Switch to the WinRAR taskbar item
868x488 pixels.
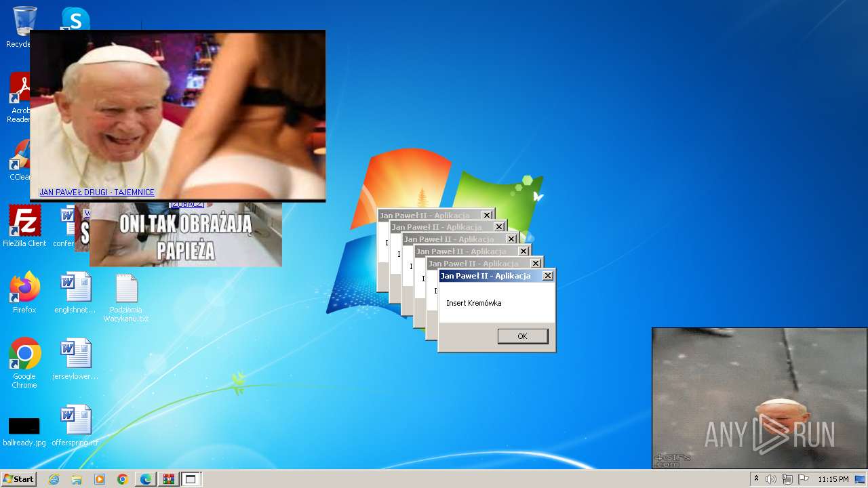(169, 479)
